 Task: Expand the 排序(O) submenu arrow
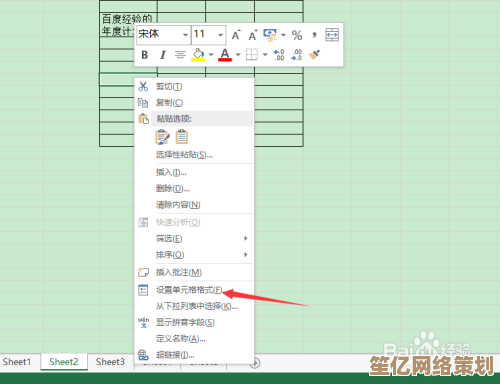tap(246, 254)
